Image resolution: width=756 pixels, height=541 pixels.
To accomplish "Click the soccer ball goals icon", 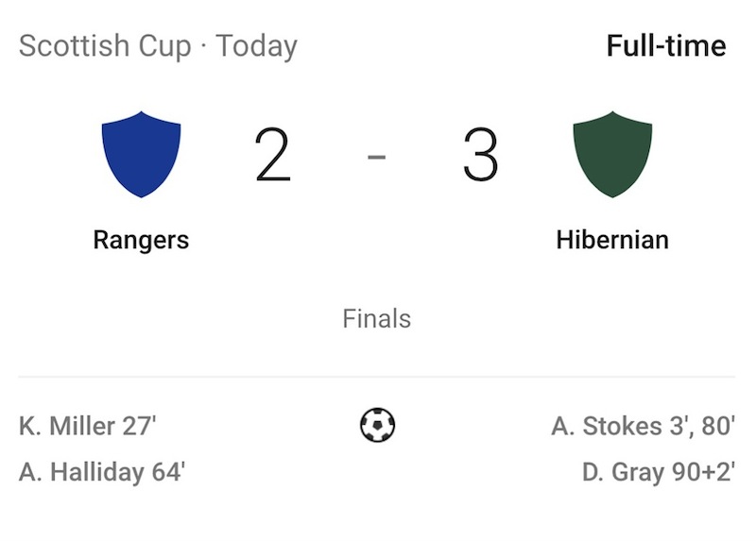I will [x=377, y=425].
